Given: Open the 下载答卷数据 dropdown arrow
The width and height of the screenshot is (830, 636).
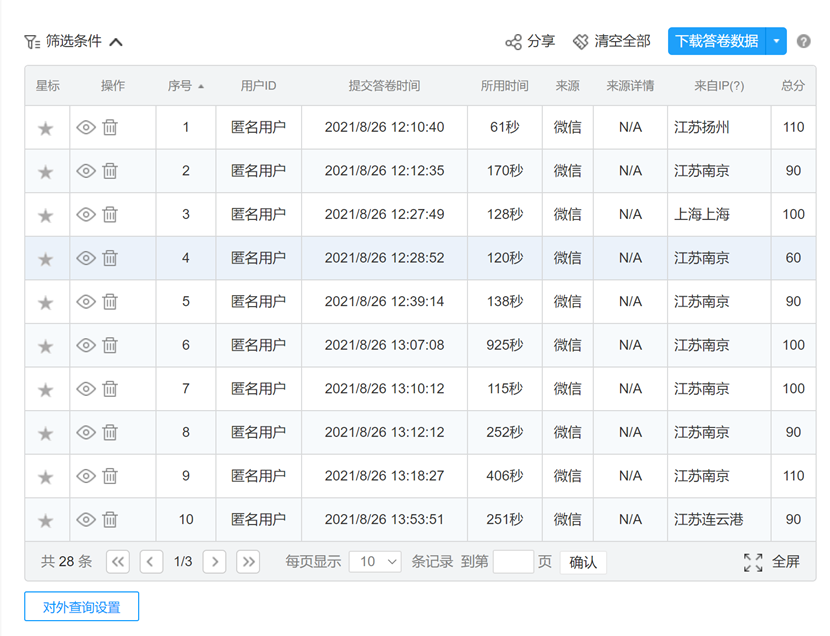Looking at the screenshot, I should [x=776, y=42].
